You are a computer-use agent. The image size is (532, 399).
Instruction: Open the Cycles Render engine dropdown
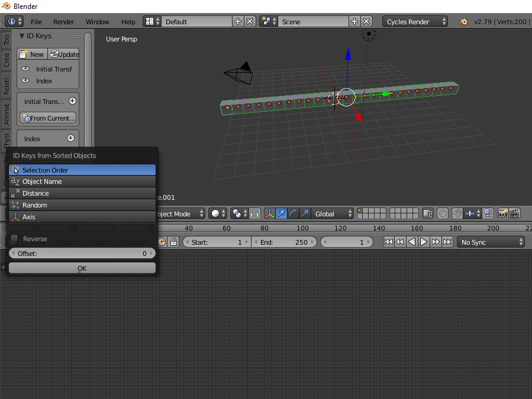point(415,21)
